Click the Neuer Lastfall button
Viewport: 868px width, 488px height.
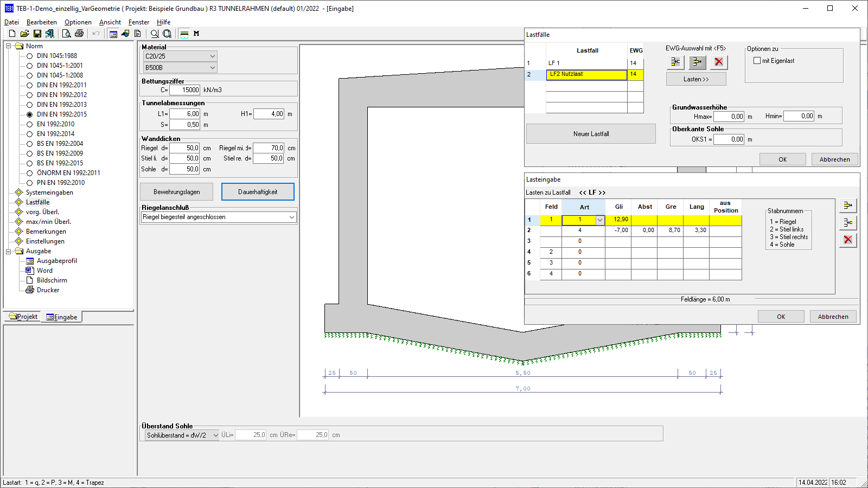pos(591,134)
